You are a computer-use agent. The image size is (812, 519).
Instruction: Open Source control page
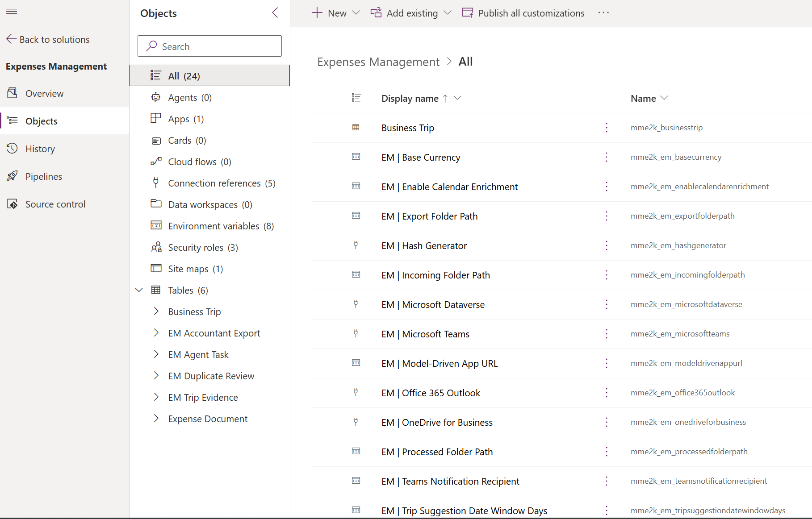[65, 204]
